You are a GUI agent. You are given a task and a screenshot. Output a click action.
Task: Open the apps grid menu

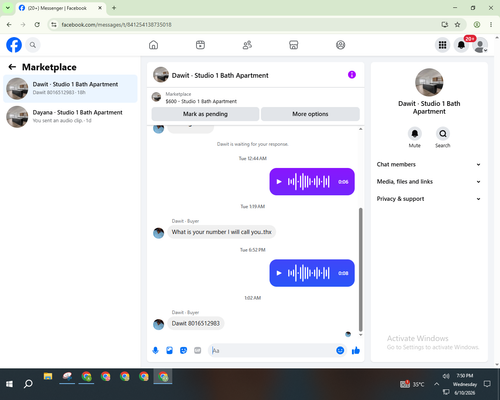click(x=442, y=45)
